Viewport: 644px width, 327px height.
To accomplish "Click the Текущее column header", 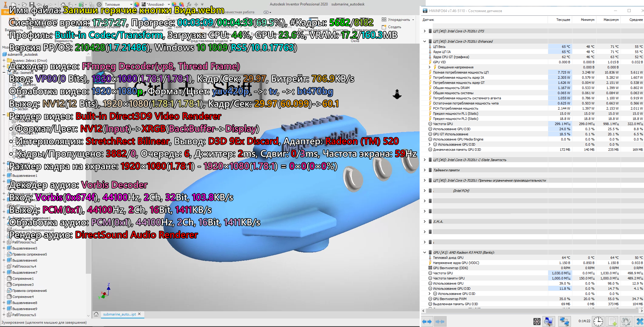I will [563, 20].
